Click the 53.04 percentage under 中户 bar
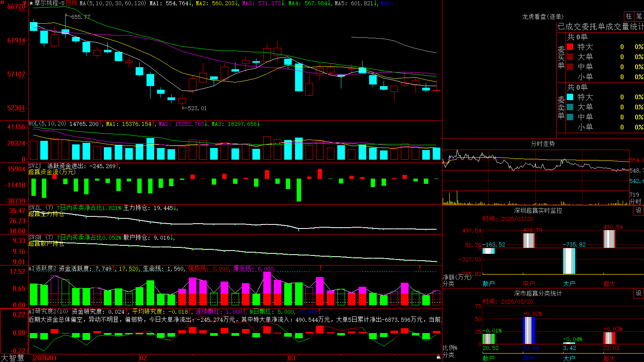Viewport: 644px width, 362px height. pos(531,348)
